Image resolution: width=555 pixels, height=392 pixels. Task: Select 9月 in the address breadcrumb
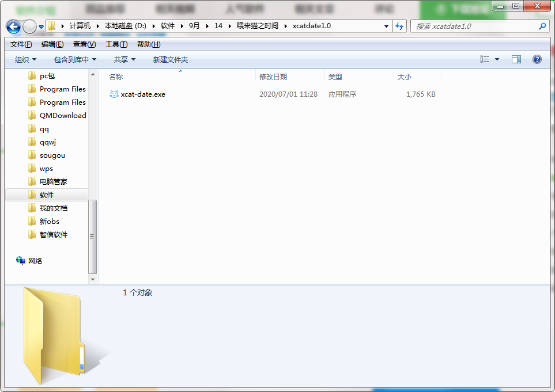pos(194,26)
